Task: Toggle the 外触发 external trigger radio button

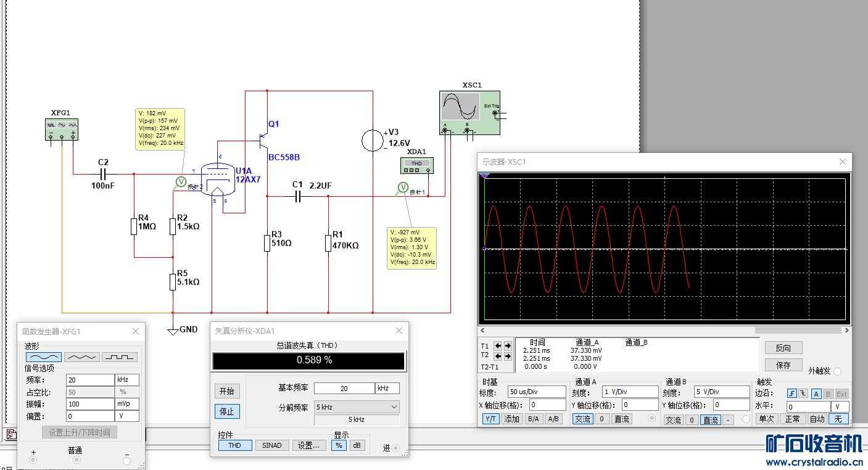Action: 837,371
